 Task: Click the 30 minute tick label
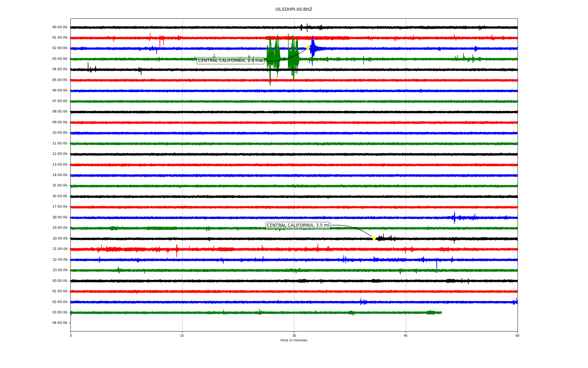point(294,335)
